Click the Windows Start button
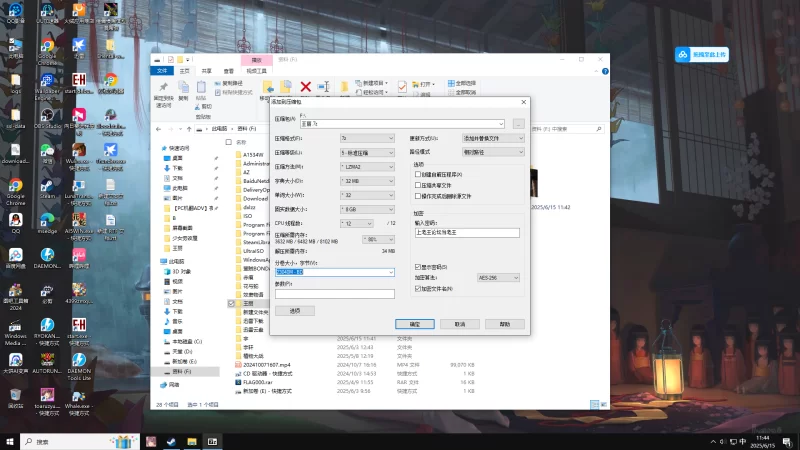Viewport: 800px width, 450px height. click(x=10, y=441)
